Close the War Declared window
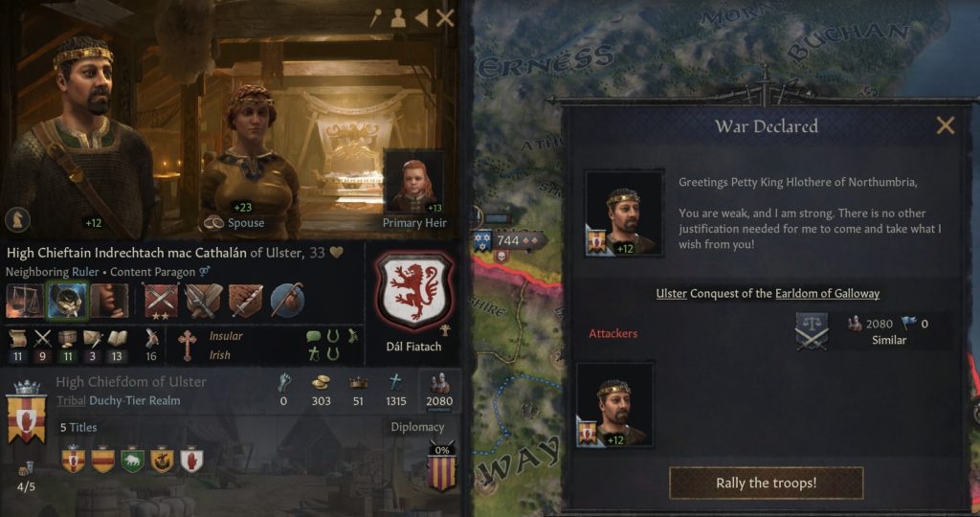The width and height of the screenshot is (980, 517). pos(945,125)
